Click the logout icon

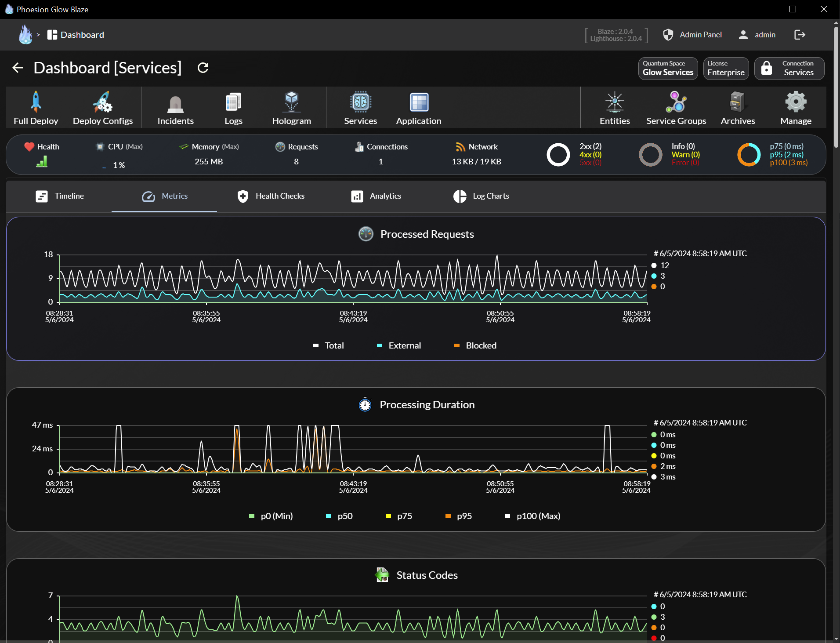click(x=800, y=35)
